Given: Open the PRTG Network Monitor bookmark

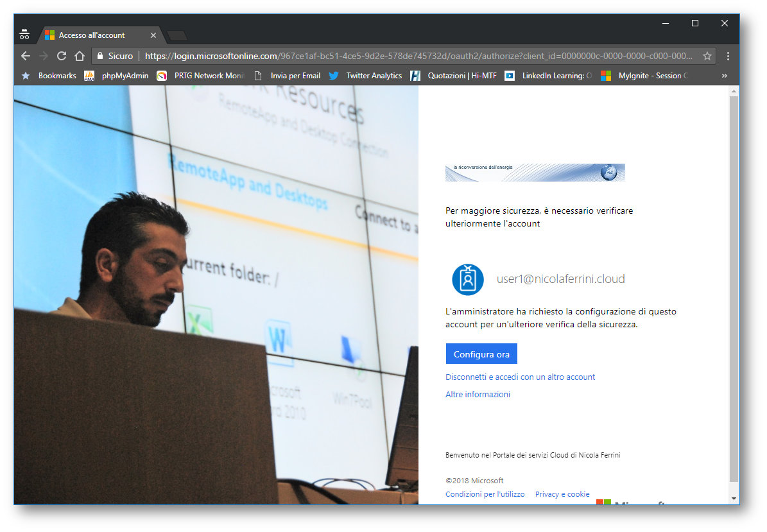Looking at the screenshot, I should [200, 75].
